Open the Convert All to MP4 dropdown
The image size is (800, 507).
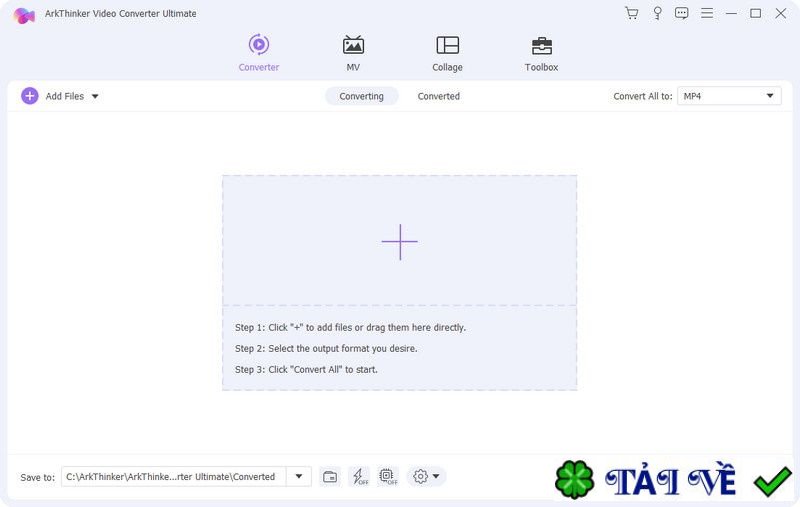(729, 96)
